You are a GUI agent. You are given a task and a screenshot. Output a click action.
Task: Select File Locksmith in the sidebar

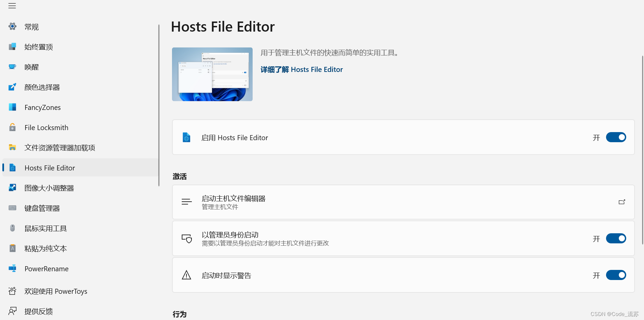80,127
